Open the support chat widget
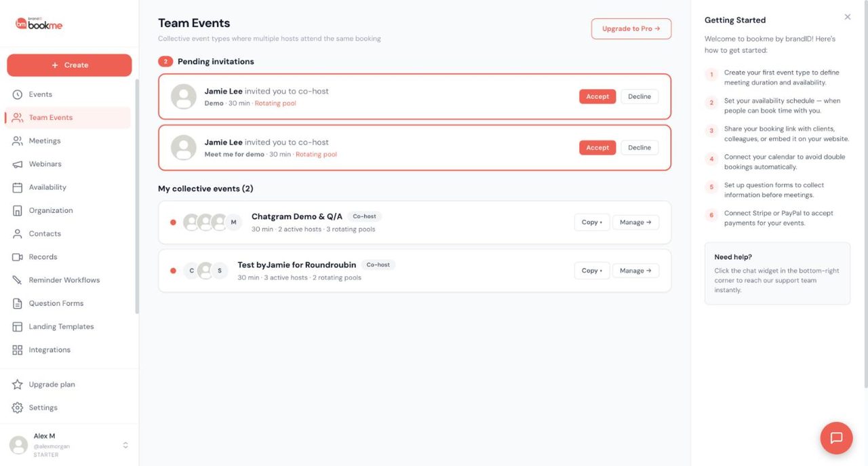 click(x=836, y=438)
